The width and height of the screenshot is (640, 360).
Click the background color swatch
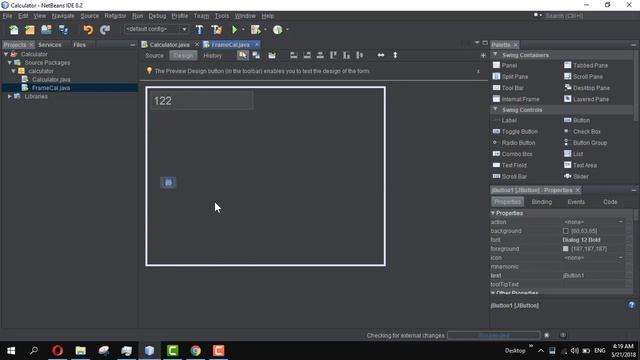click(x=565, y=231)
